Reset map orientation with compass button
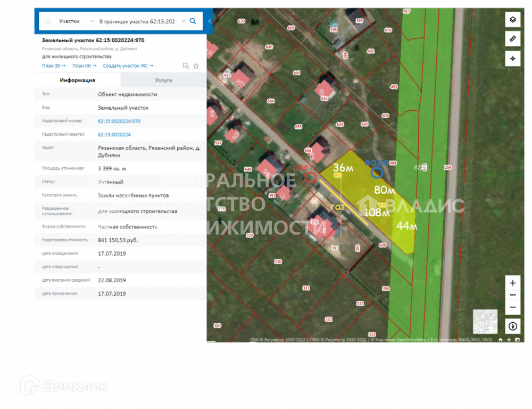This screenshot has width=532, height=409. coord(513,326)
